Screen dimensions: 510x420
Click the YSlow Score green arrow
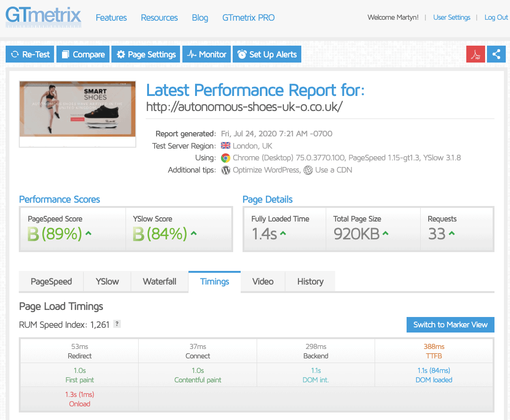tap(194, 233)
